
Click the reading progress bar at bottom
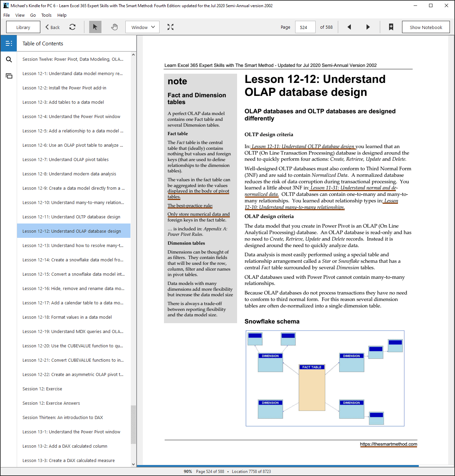pos(277,466)
